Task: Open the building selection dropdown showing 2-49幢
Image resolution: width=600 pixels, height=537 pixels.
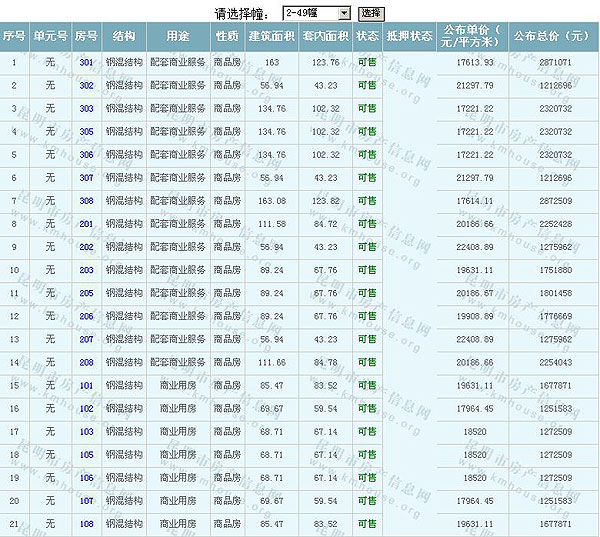Action: 315,13
